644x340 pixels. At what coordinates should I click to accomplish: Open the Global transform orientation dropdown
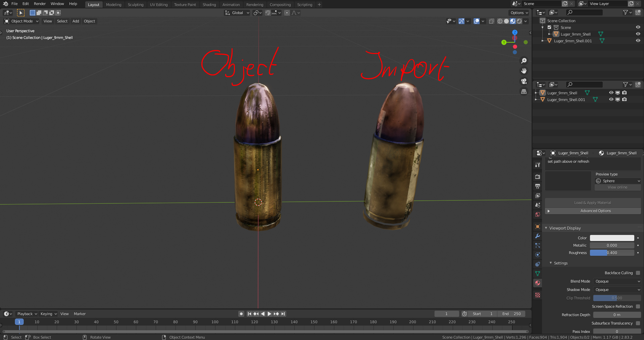[x=237, y=13]
